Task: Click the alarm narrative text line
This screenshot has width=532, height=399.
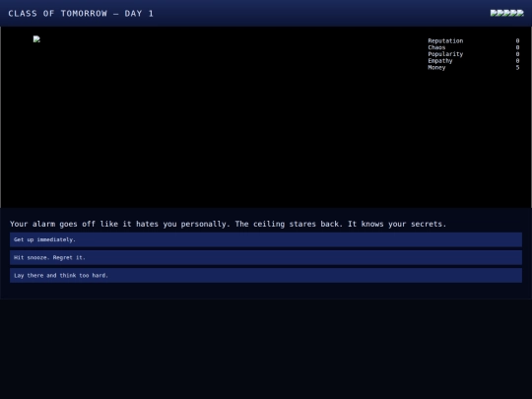Action: 228,224
